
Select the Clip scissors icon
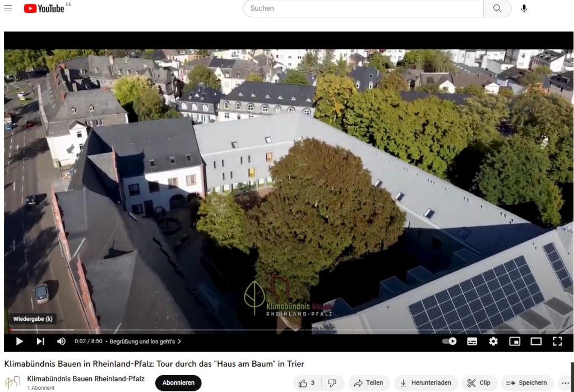tap(479, 382)
